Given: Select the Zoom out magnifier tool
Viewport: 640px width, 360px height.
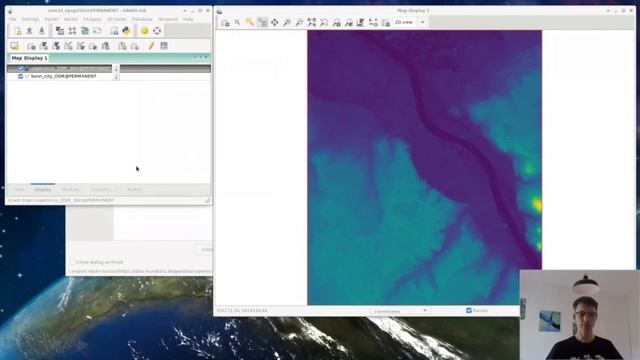Looking at the screenshot, I should pos(299,22).
